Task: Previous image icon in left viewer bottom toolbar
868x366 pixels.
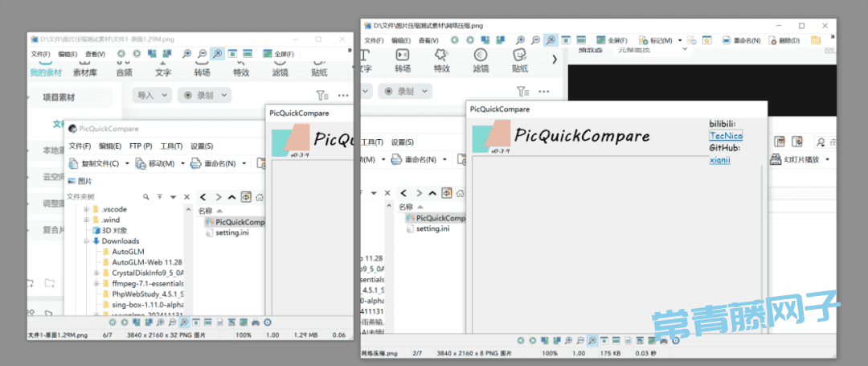Action: point(112,322)
